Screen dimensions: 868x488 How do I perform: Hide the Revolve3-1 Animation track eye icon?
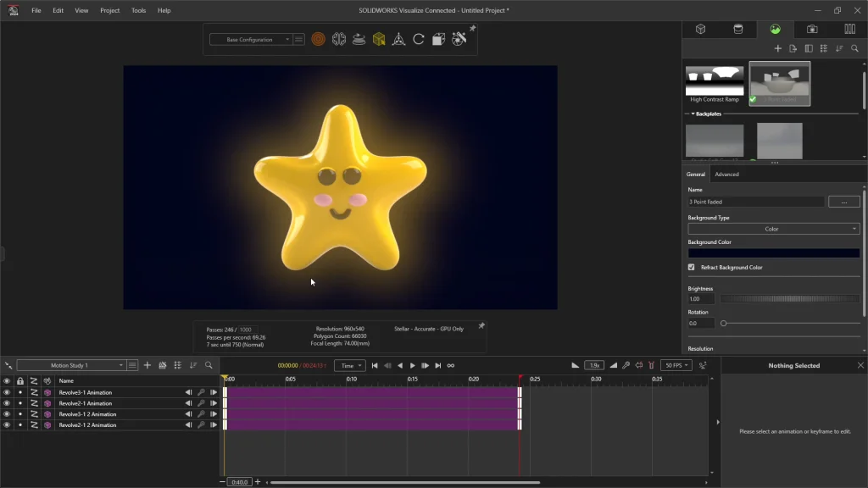click(x=7, y=392)
